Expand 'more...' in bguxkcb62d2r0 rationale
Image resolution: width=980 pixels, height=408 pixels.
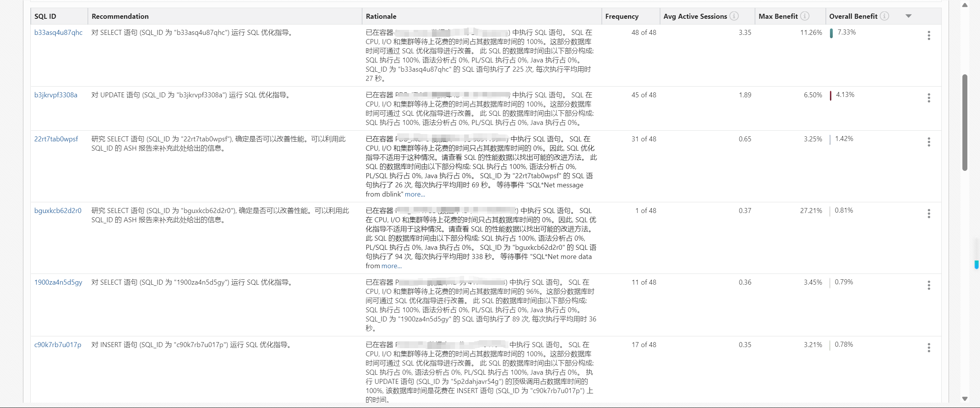click(x=391, y=266)
